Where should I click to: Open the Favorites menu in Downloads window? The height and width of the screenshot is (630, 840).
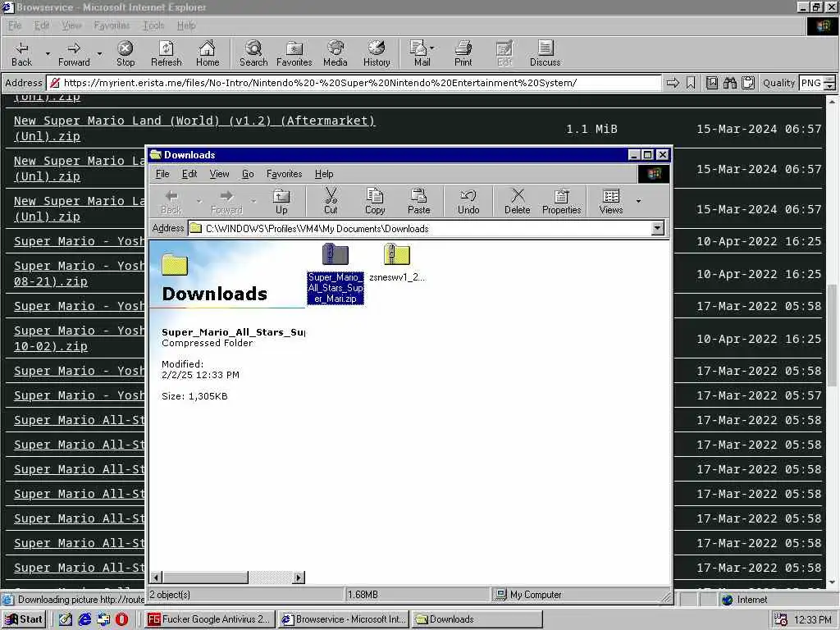point(284,174)
